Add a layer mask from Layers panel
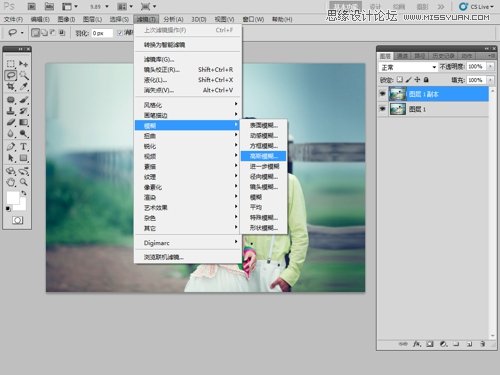This screenshot has height=375, width=500. 430,344
